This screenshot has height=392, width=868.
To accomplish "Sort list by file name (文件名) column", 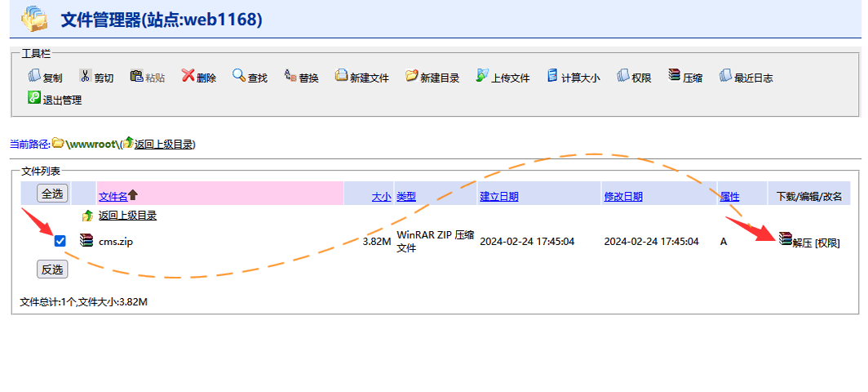I will (x=113, y=196).
